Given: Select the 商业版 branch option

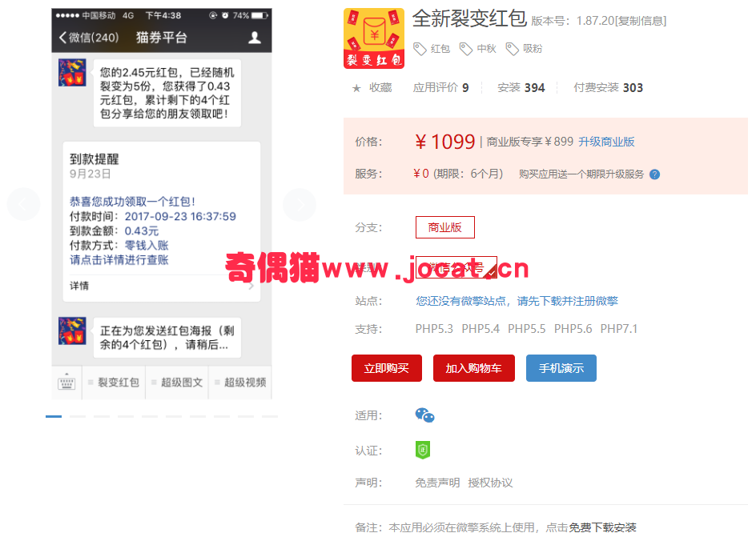Looking at the screenshot, I should [x=445, y=227].
